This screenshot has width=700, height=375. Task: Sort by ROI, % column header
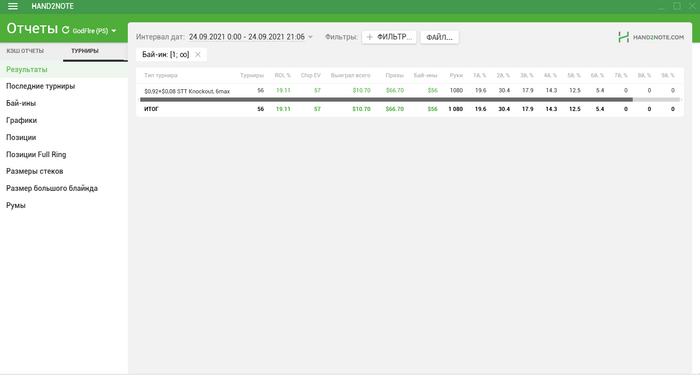[x=283, y=75]
